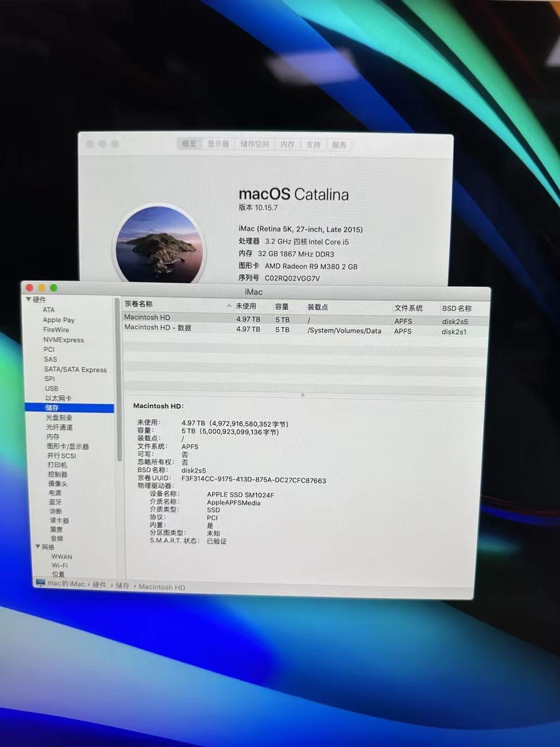Click the disk2s1 BSD name cell

point(454,331)
